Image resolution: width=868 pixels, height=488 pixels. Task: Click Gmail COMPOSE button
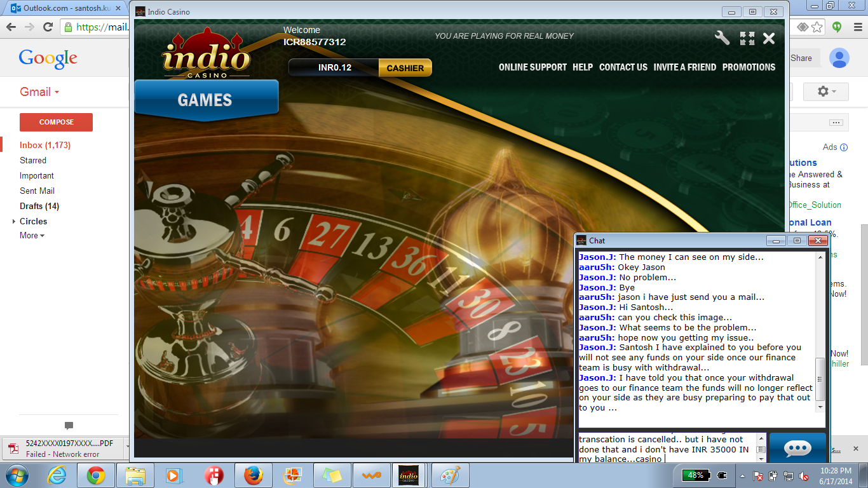[x=56, y=122]
